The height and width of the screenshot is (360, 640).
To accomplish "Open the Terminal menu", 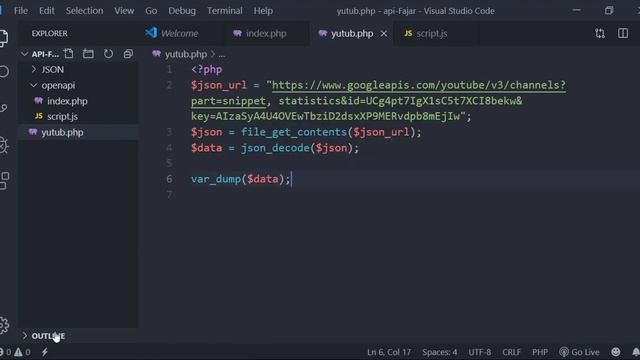I will click(x=224, y=11).
